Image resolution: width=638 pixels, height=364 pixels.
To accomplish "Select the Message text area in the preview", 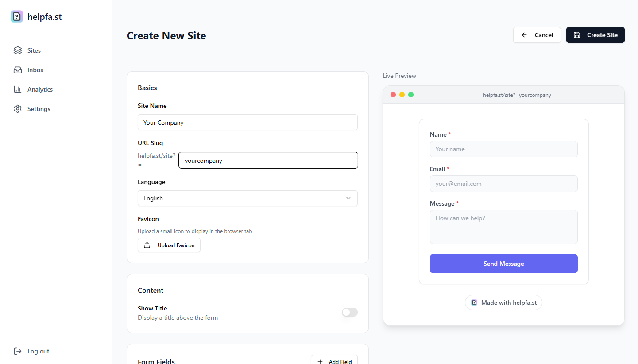I will click(x=503, y=226).
